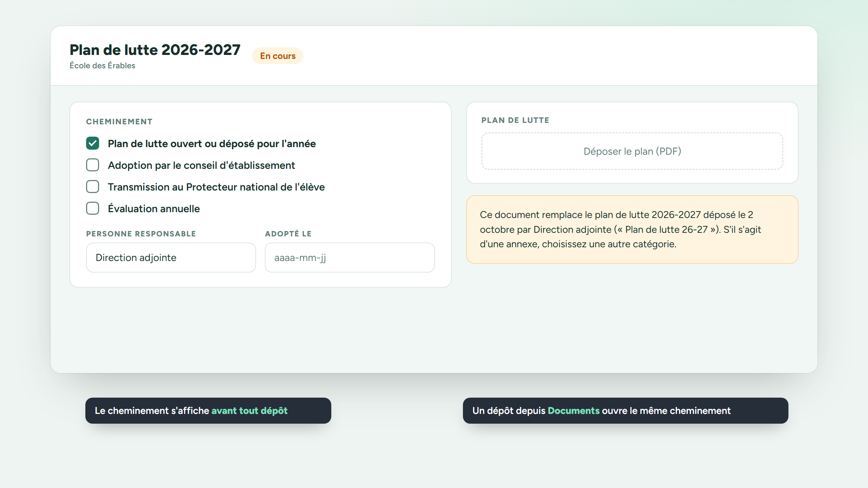The image size is (868, 488).
Task: Focus the 'Adopté le' date field
Action: [350, 257]
